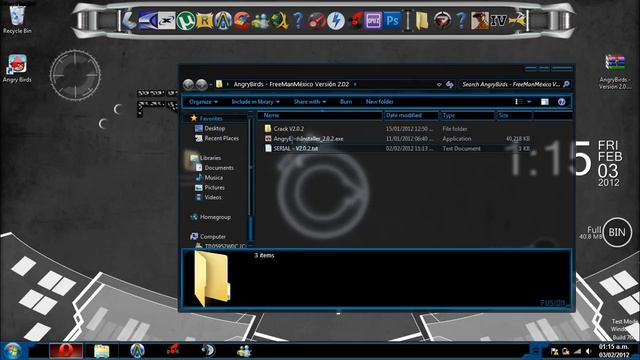Click the taskbar clock showing 01:15 a.m.
Image resolution: width=640 pixels, height=360 pixels.
[613, 351]
